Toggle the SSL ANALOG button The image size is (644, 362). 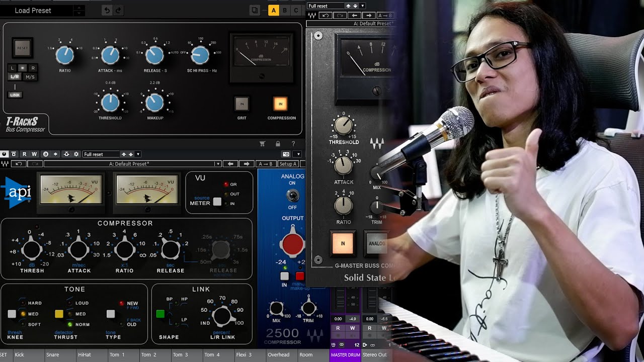[376, 243]
